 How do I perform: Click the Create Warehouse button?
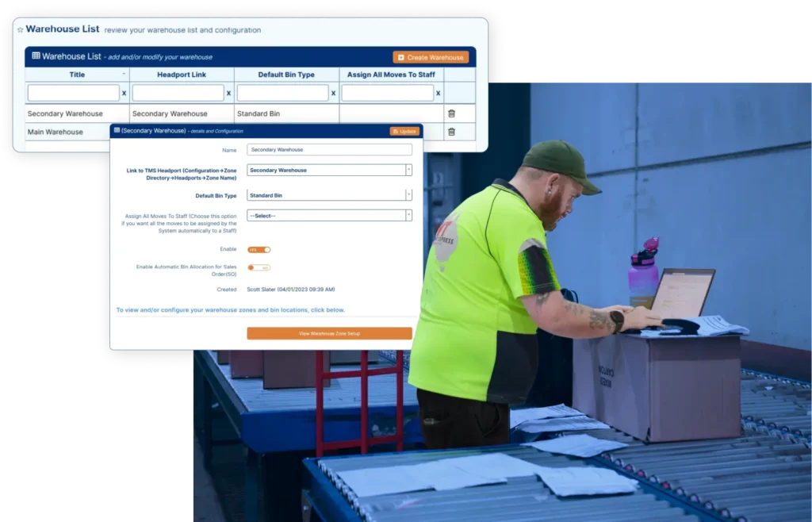coord(430,57)
